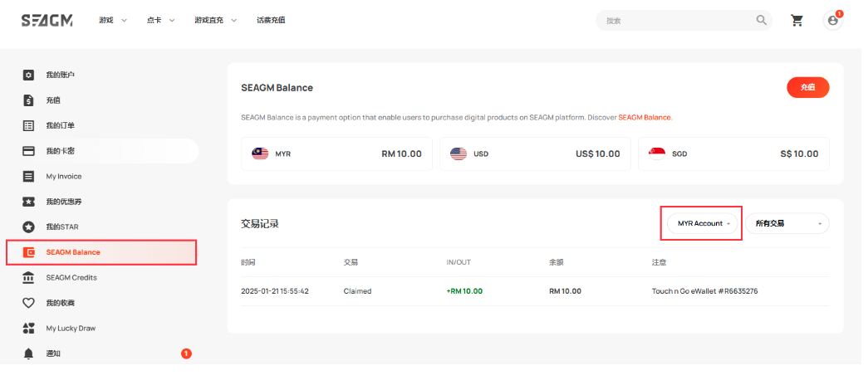Open 话费充值 in the top menu
This screenshot has width=868, height=385.
(271, 20)
